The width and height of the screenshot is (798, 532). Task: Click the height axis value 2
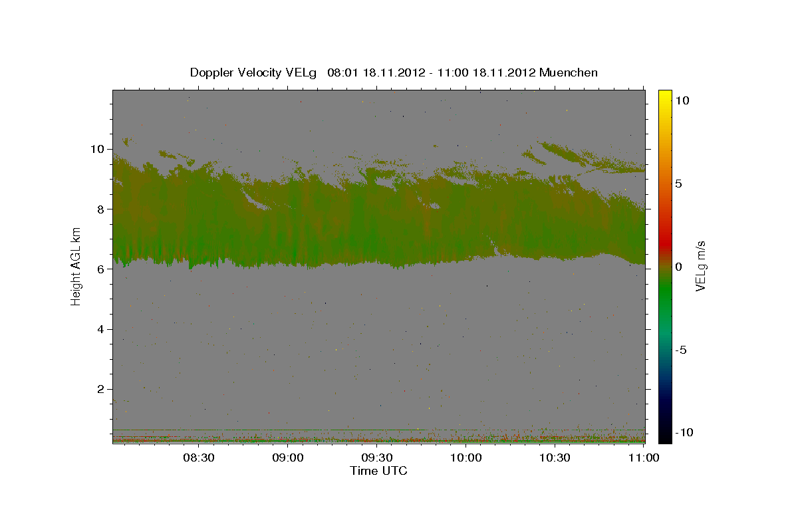(x=102, y=389)
